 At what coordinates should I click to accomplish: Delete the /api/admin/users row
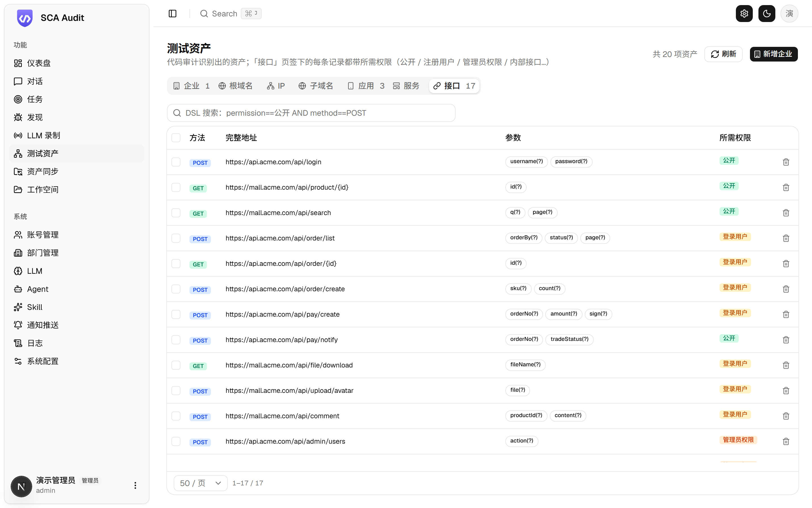tap(786, 441)
